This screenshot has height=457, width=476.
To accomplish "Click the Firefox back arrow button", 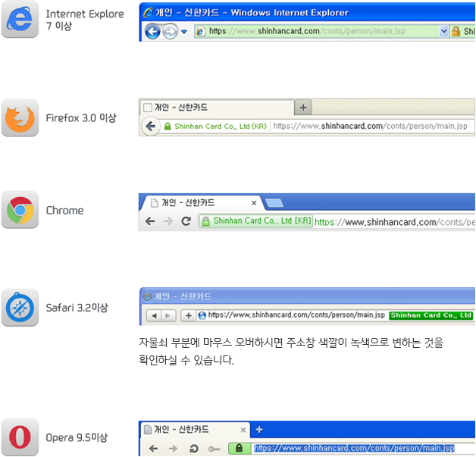I will pyautogui.click(x=150, y=126).
